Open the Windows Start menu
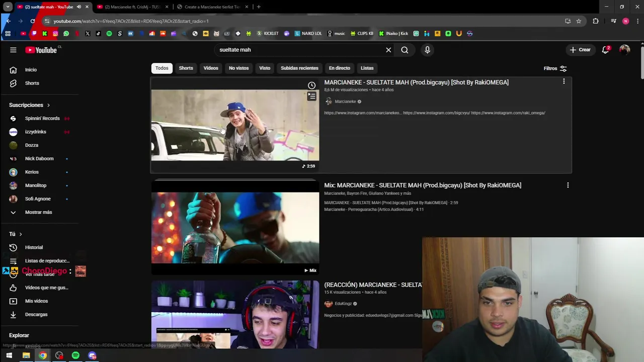 point(9,355)
